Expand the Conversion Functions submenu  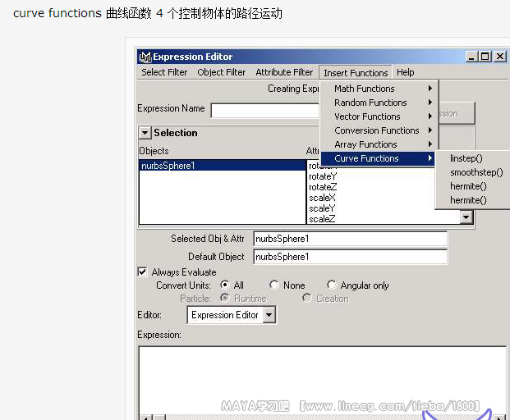[x=379, y=130]
